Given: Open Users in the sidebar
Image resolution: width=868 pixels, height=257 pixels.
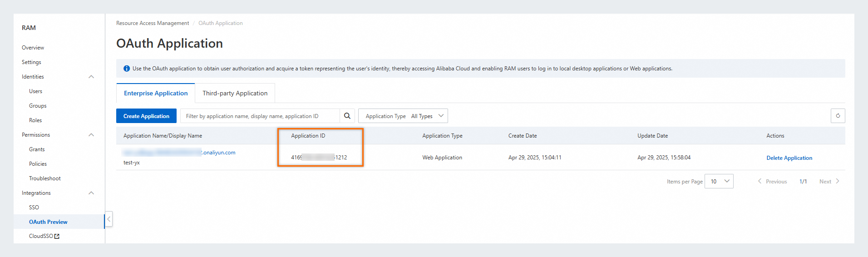Looking at the screenshot, I should [x=35, y=91].
